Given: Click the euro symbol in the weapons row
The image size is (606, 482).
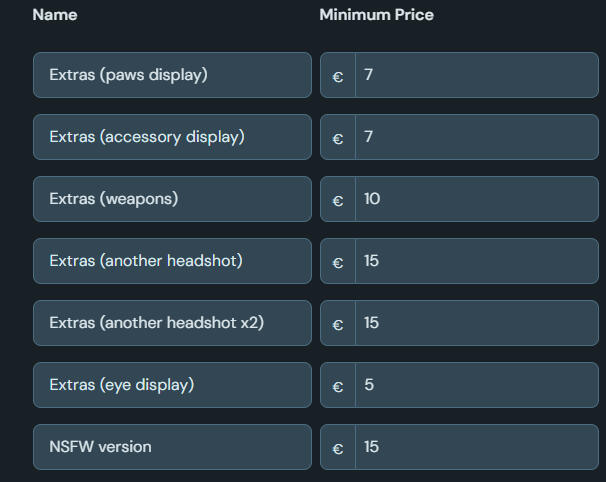Looking at the screenshot, I should pos(338,200).
